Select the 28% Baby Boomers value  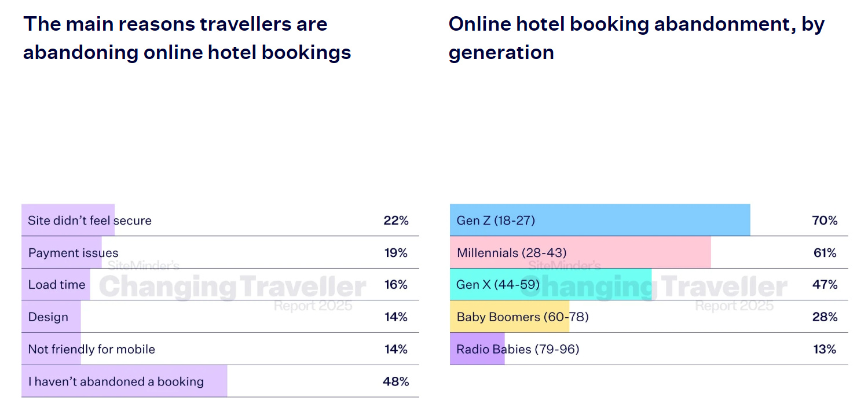[x=825, y=317]
